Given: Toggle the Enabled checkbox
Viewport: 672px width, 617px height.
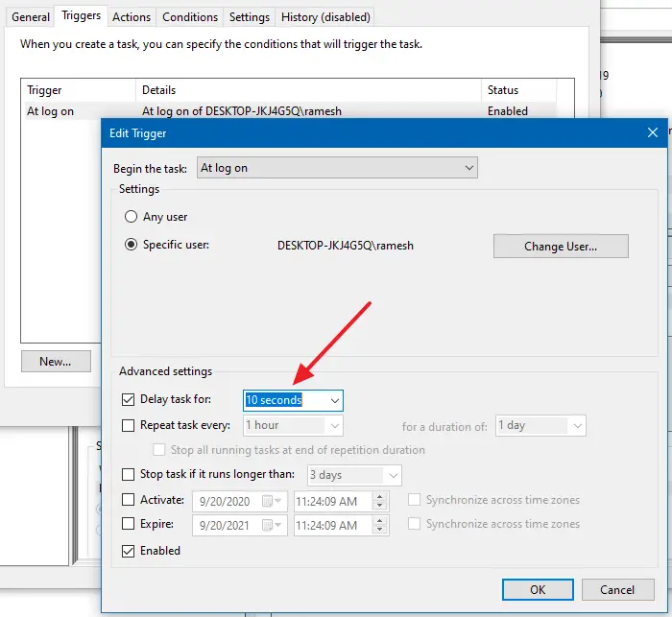Looking at the screenshot, I should [128, 551].
